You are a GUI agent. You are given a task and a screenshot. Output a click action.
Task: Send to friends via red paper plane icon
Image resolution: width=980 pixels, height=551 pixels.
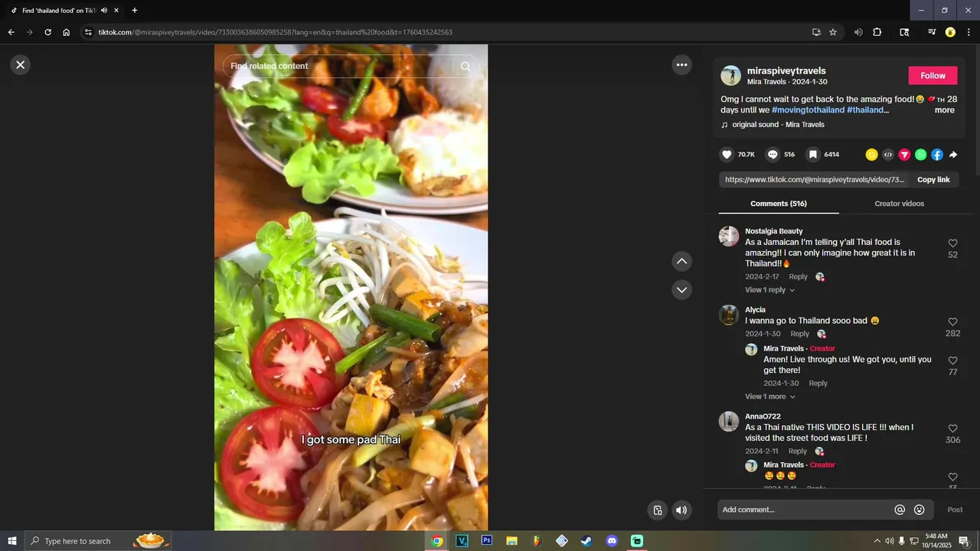click(x=904, y=155)
